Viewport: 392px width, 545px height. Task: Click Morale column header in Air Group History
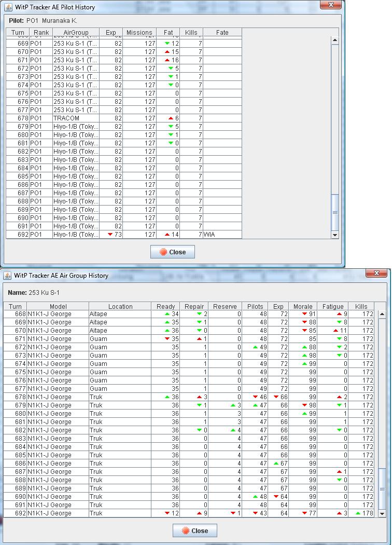tap(303, 306)
